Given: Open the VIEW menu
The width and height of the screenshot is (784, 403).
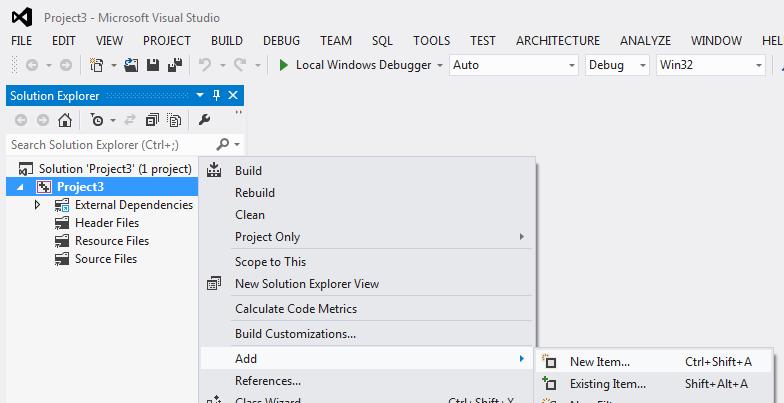Looking at the screenshot, I should [x=110, y=40].
